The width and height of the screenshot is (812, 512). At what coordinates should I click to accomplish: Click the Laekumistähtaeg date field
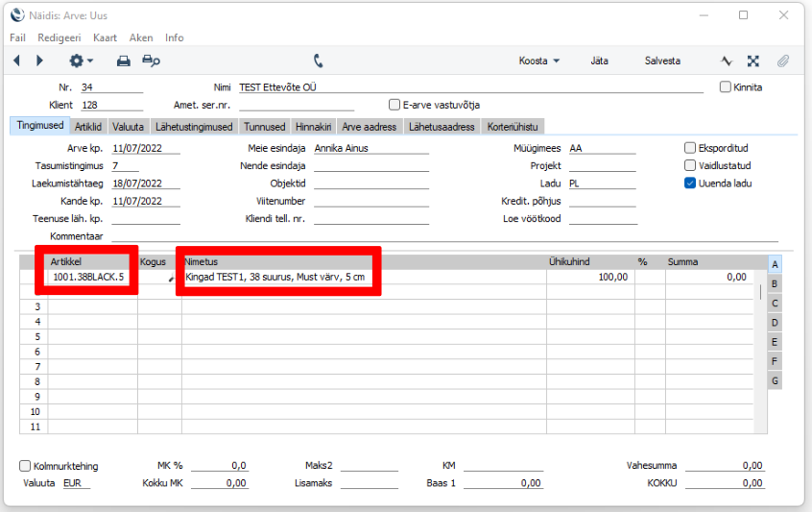point(146,183)
